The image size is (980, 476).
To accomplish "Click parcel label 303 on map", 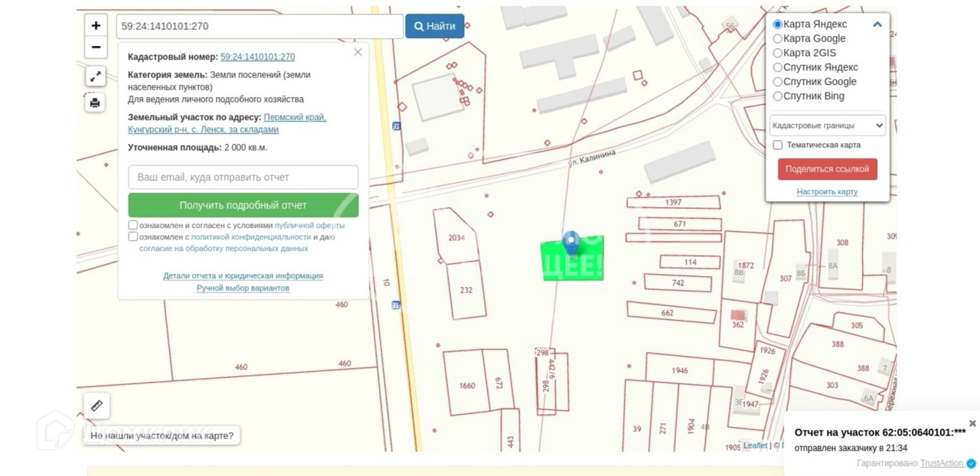I will tap(832, 385).
